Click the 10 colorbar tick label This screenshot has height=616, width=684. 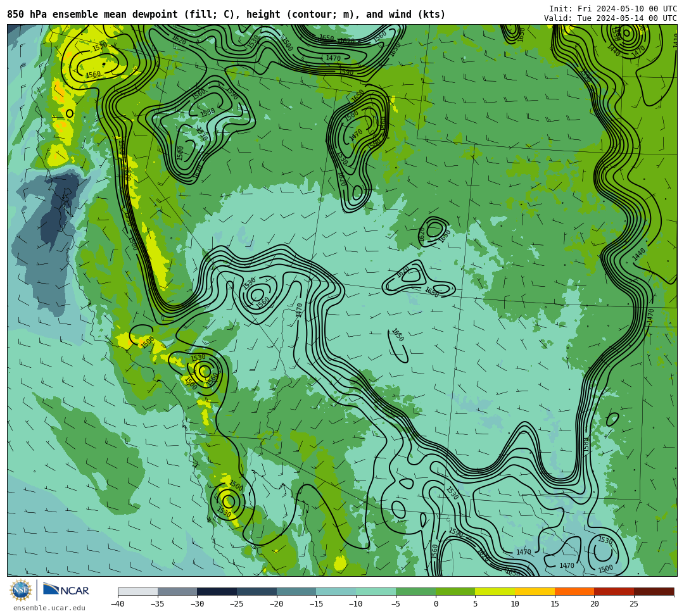point(515,604)
